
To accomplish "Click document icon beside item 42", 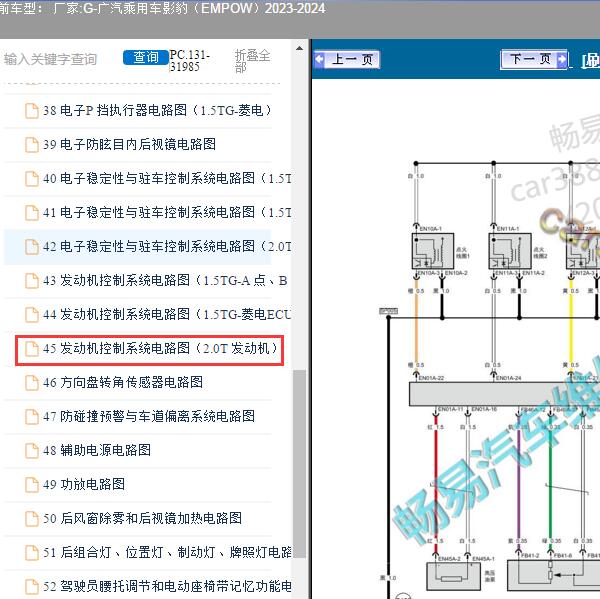I will point(32,247).
